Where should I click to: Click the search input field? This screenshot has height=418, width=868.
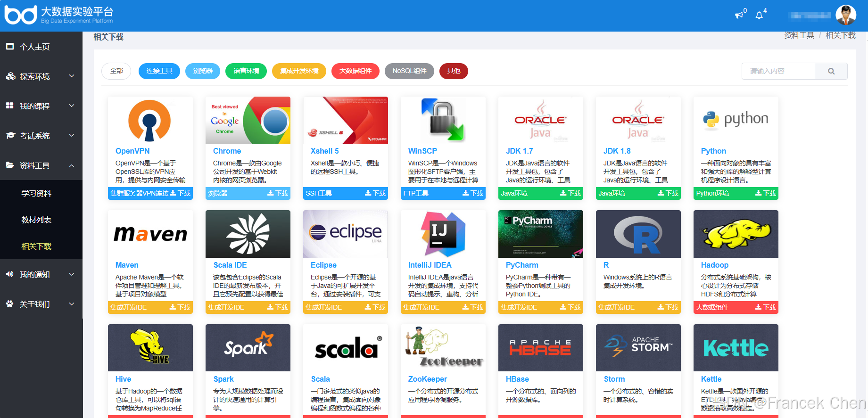(x=778, y=71)
